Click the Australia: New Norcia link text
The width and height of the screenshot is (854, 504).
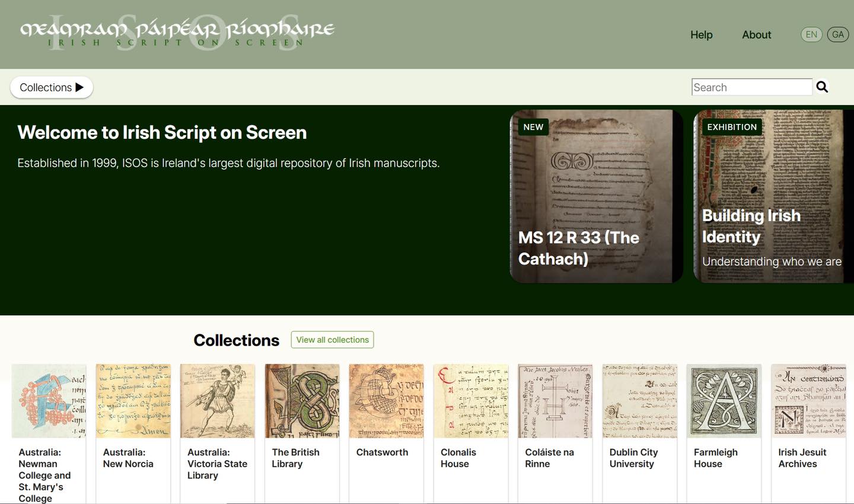coord(128,458)
